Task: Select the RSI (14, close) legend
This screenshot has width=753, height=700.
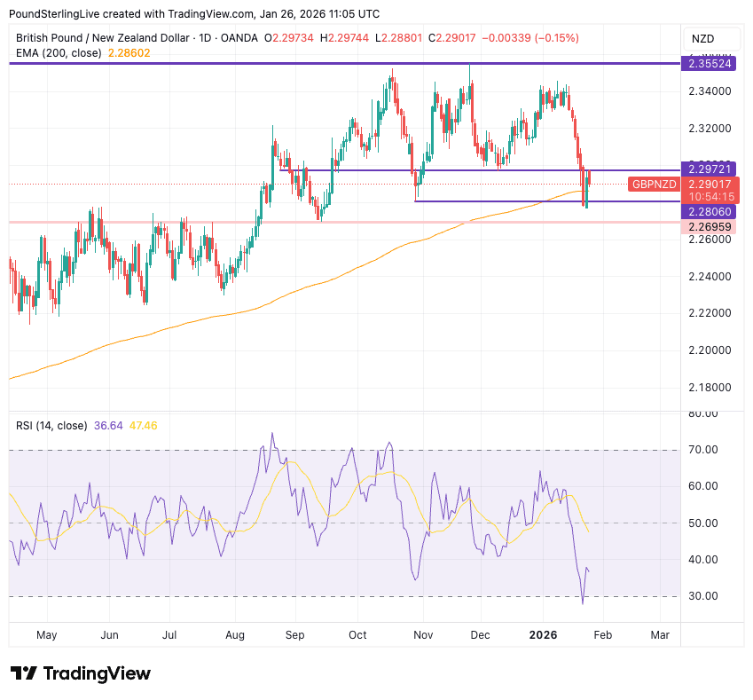Action: (x=51, y=426)
